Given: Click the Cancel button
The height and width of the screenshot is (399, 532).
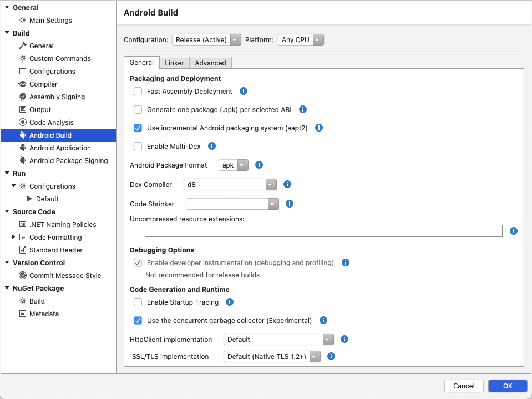Looking at the screenshot, I should (464, 386).
